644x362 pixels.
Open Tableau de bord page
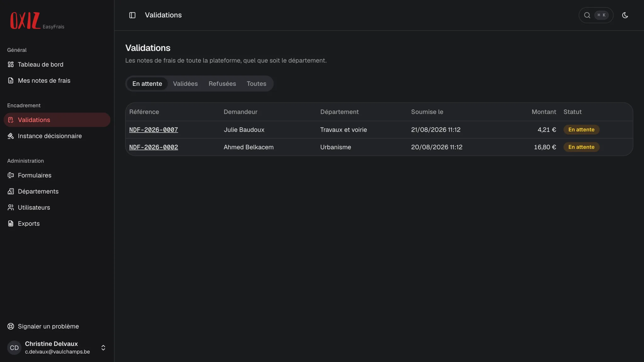click(x=57, y=64)
